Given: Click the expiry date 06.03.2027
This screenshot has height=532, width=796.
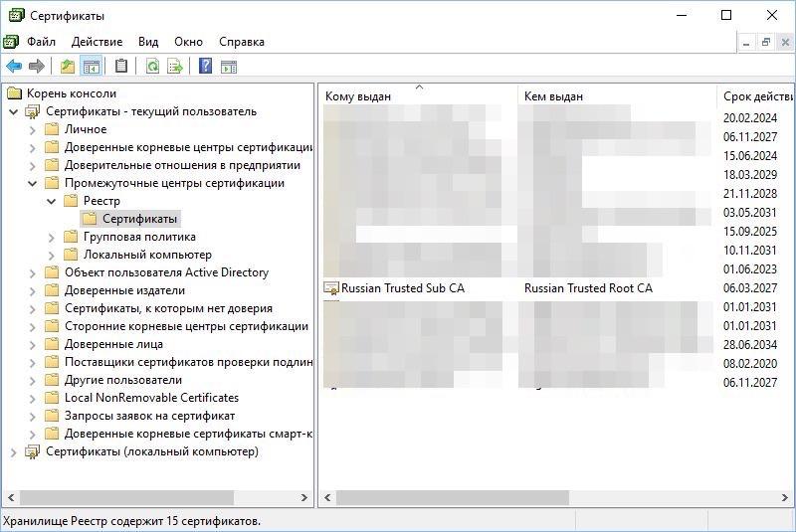Looking at the screenshot, I should coord(750,288).
